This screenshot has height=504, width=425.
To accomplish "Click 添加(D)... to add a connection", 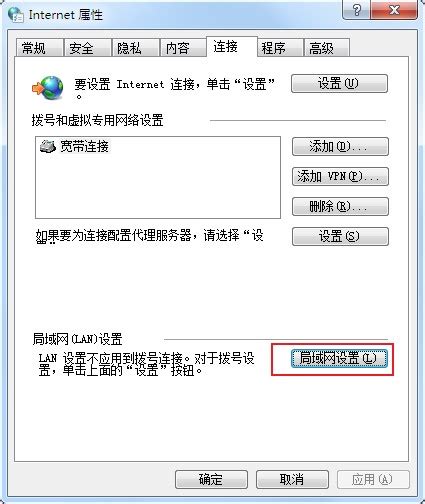I will 340,146.
